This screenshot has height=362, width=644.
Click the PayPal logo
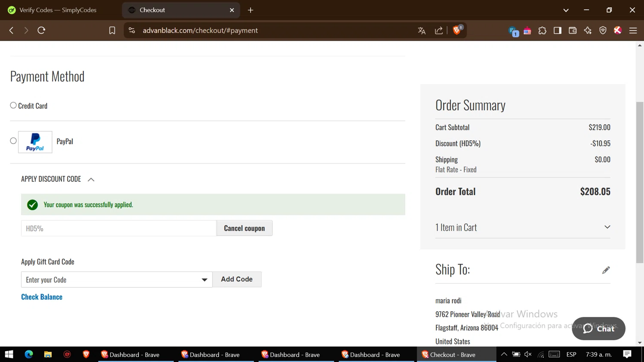[x=35, y=142]
